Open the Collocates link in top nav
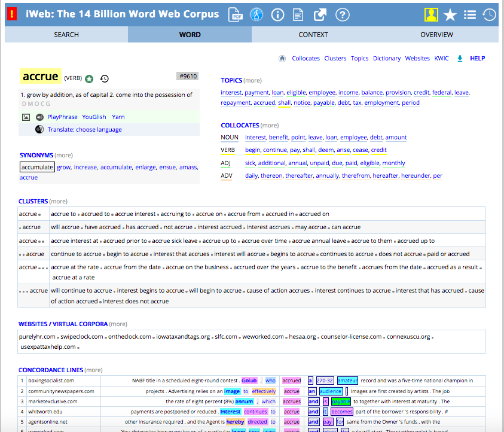 click(306, 58)
